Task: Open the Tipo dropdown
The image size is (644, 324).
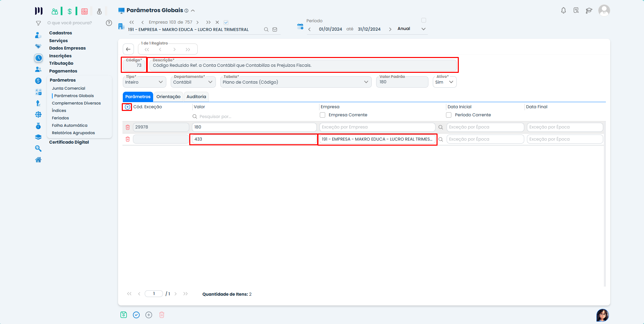Action: [144, 82]
